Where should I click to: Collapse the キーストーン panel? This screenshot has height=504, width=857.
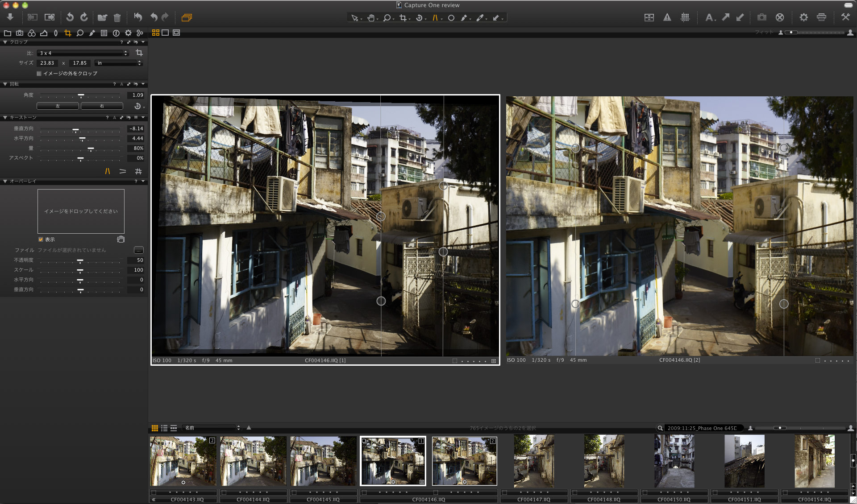point(5,117)
